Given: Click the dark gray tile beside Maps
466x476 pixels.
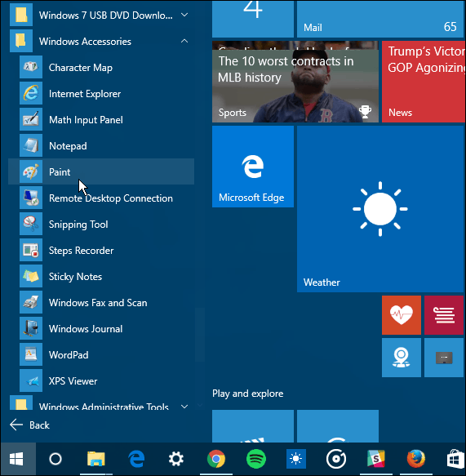Looking at the screenshot, I should tap(444, 358).
